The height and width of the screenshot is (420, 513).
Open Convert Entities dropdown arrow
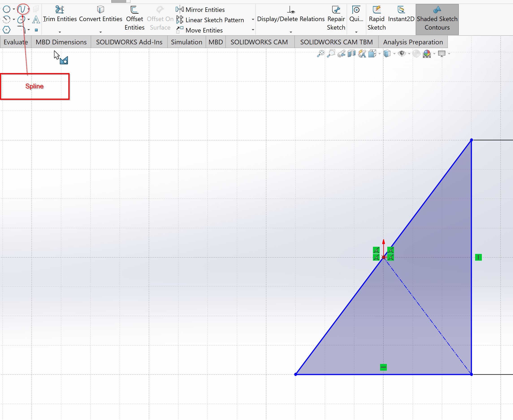[101, 32]
